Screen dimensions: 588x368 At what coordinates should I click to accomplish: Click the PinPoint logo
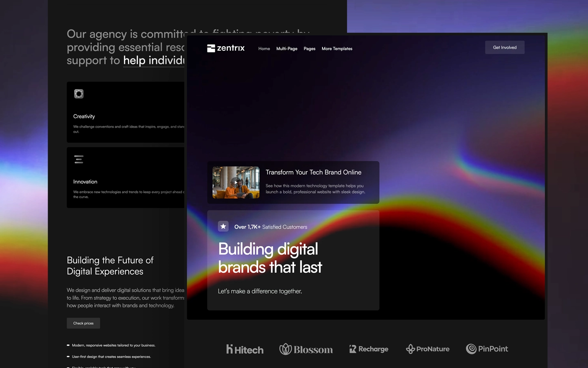487,349
